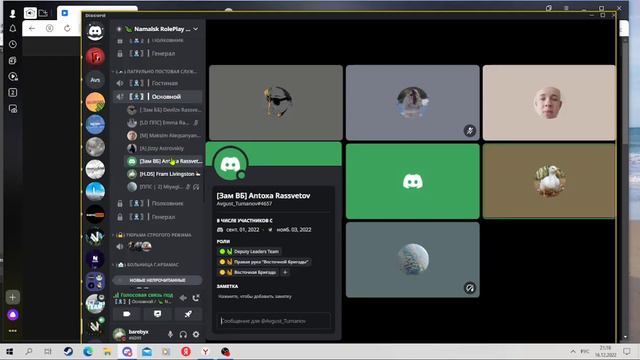Toggle microphone mute in user panel
This screenshot has width=640, height=360.
click(x=170, y=334)
